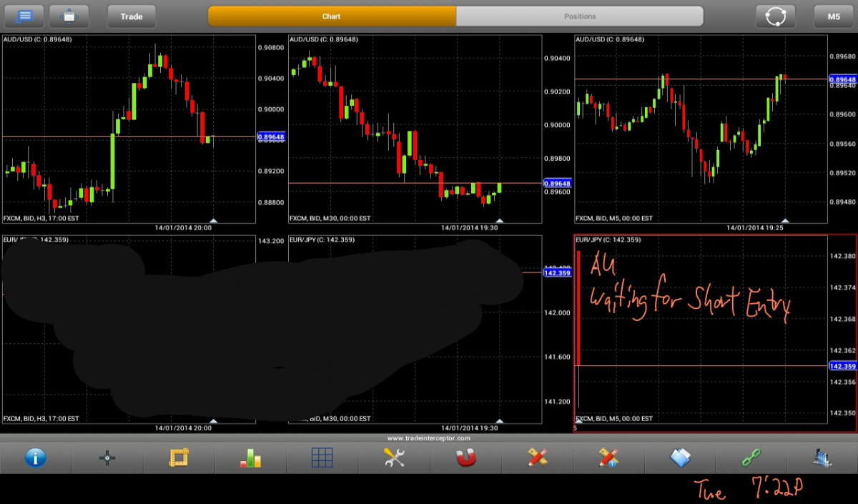Switch to the Positions tab
This screenshot has width=858, height=504.
(580, 16)
